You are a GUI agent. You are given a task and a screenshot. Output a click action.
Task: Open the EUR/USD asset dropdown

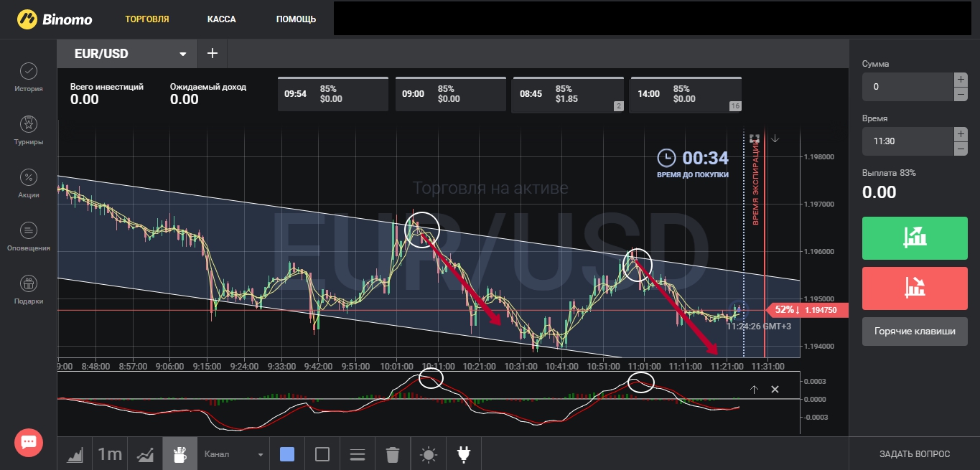pyautogui.click(x=128, y=54)
